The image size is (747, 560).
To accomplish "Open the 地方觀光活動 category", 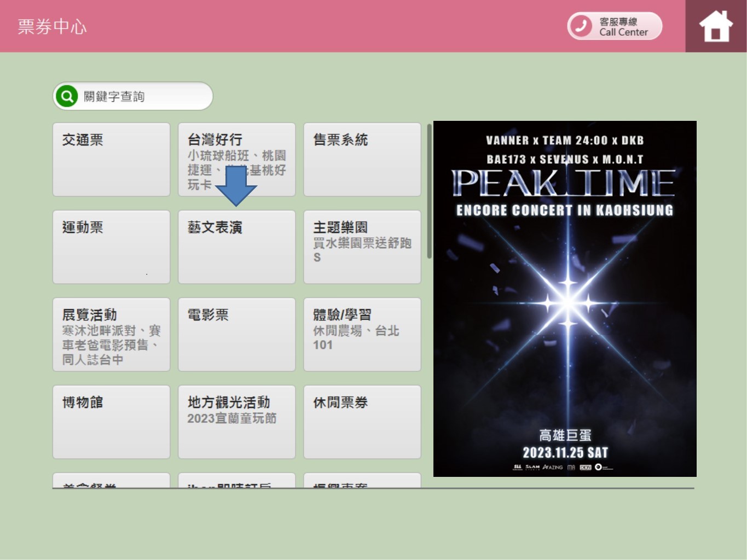I will (x=236, y=422).
